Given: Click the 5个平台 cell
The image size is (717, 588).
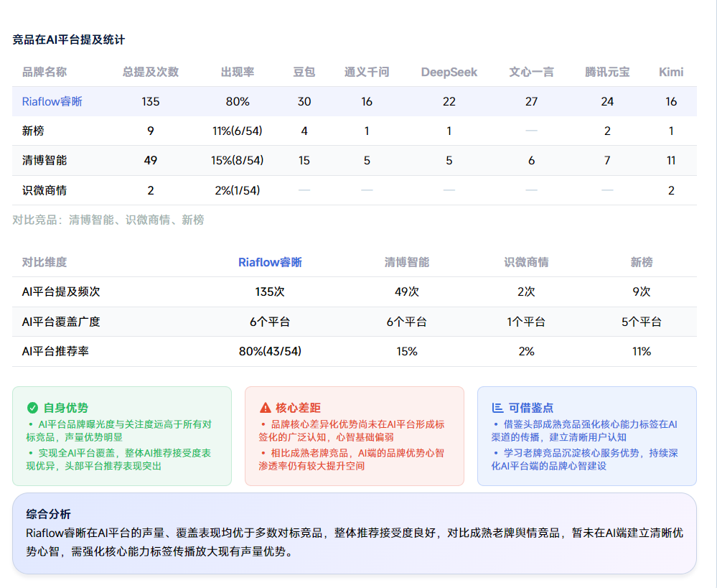Looking at the screenshot, I should click(x=642, y=322).
